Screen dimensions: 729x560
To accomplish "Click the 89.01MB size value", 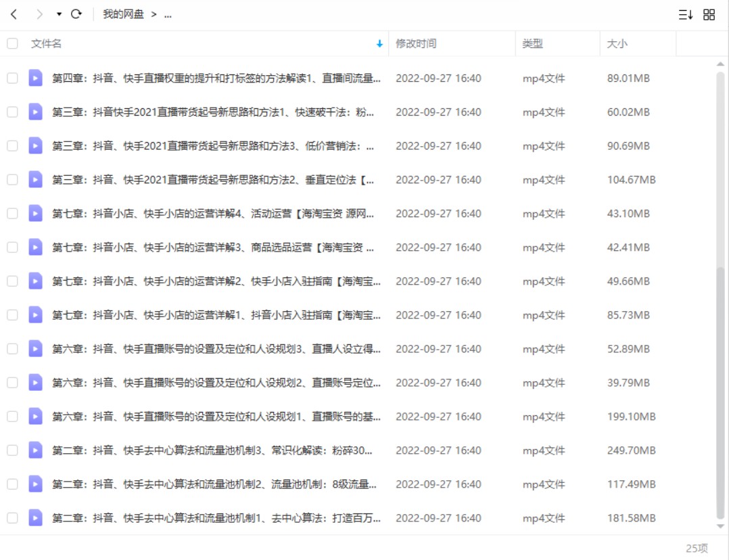I will coord(628,78).
